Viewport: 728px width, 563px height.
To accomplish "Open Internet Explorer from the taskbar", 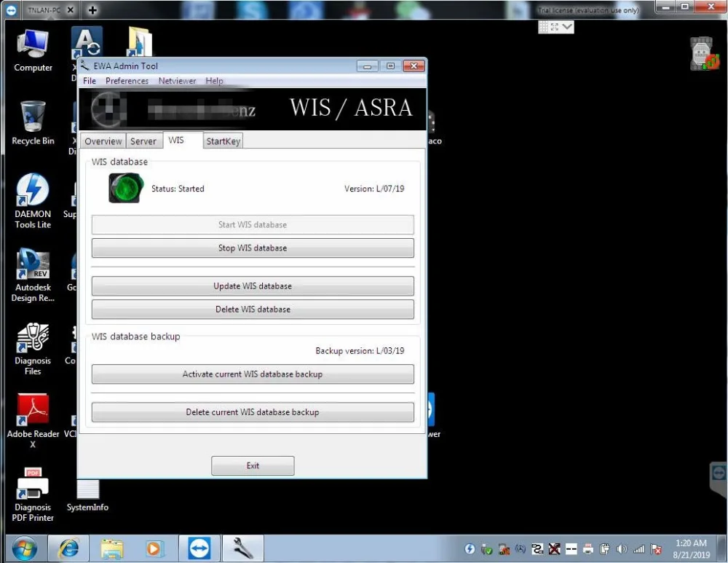I will coord(68,549).
